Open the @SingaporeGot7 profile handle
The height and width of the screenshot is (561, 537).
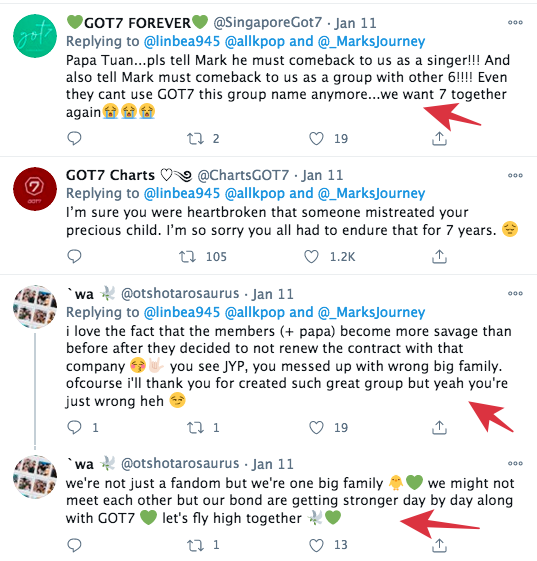[268, 23]
